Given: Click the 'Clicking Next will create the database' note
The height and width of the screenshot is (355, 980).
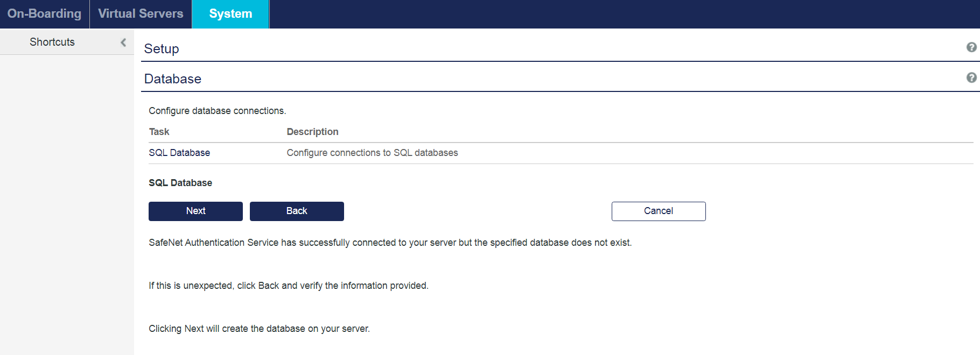Looking at the screenshot, I should [259, 329].
